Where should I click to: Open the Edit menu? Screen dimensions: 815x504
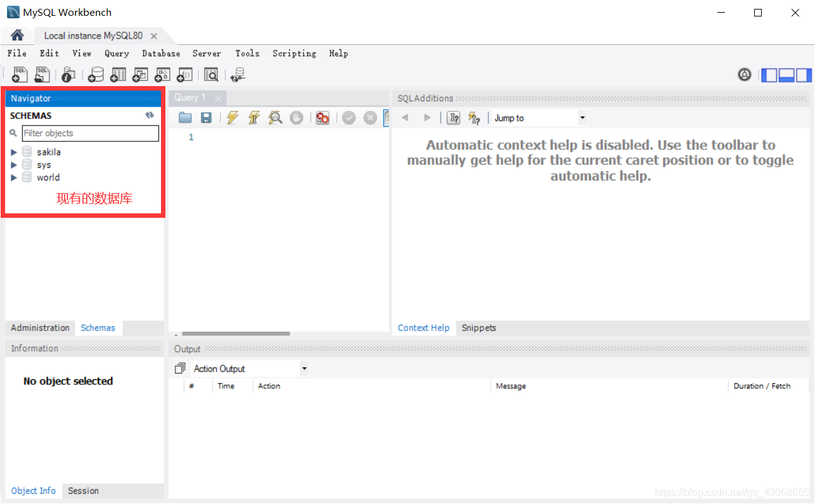tap(49, 53)
